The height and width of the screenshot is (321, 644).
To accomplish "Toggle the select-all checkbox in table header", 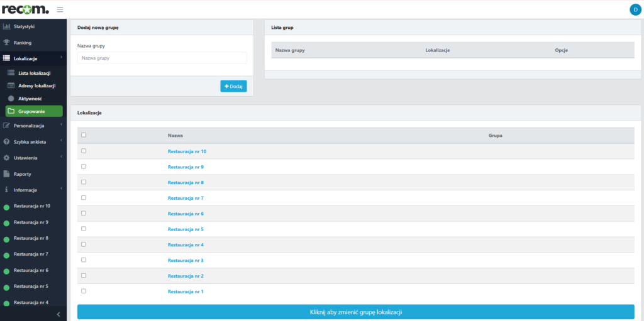I will [x=84, y=134].
